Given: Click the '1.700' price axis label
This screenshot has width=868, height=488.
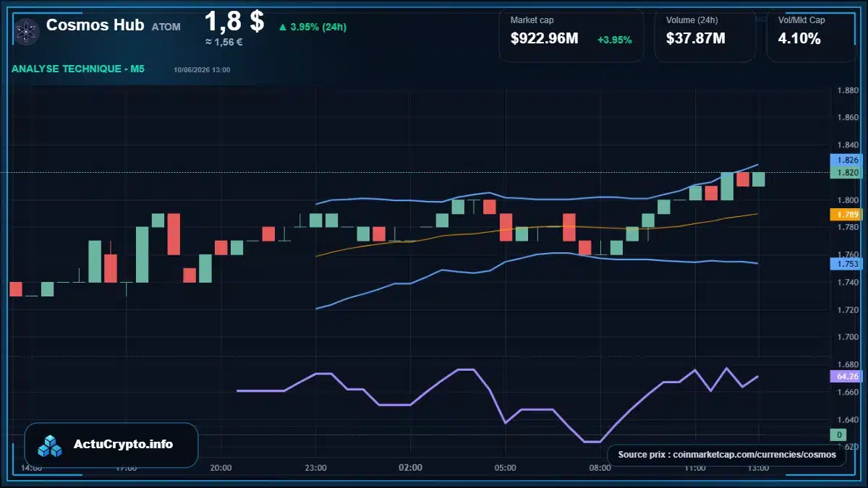Looking at the screenshot, I should (847, 337).
